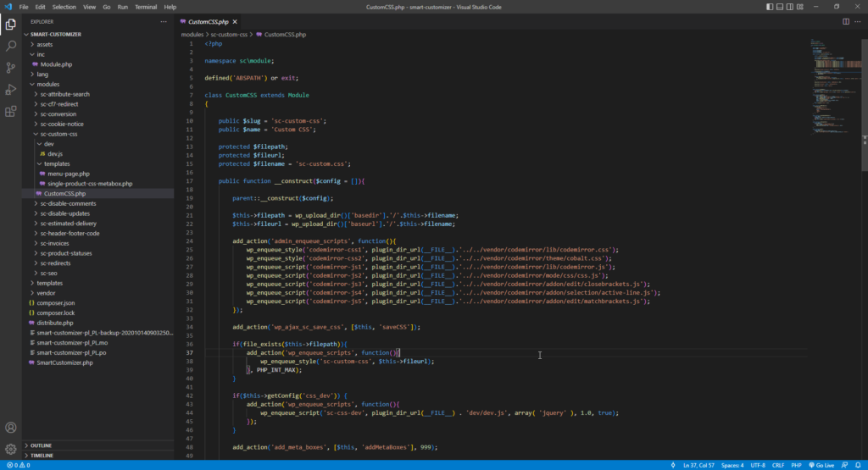Open distribute.php file
Image resolution: width=868 pixels, height=470 pixels.
tap(55, 323)
